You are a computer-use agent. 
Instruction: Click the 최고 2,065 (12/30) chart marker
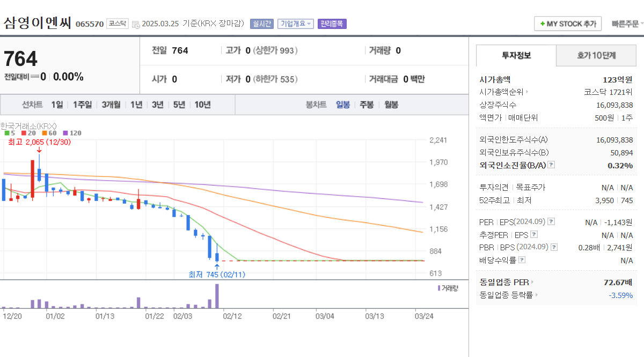(x=39, y=142)
